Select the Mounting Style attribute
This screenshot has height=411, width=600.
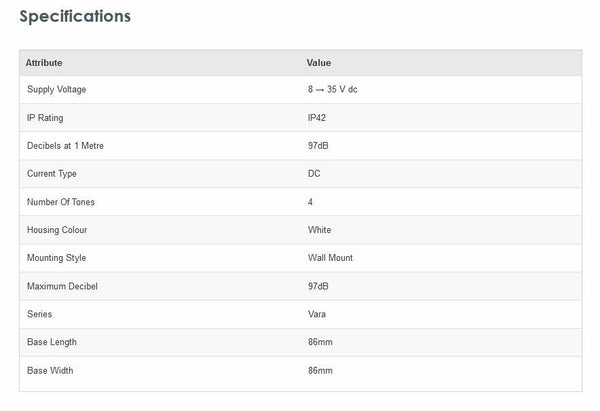(57, 258)
